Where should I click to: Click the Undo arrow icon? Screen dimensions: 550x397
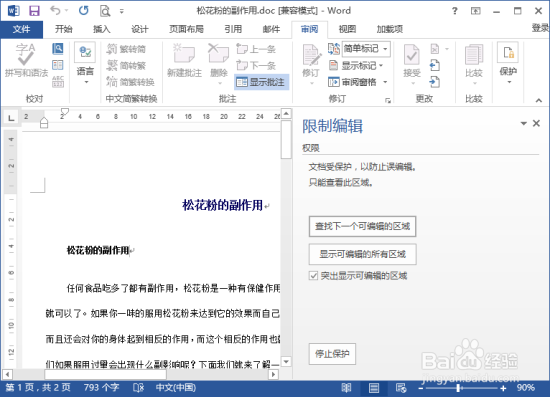pyautogui.click(x=55, y=10)
